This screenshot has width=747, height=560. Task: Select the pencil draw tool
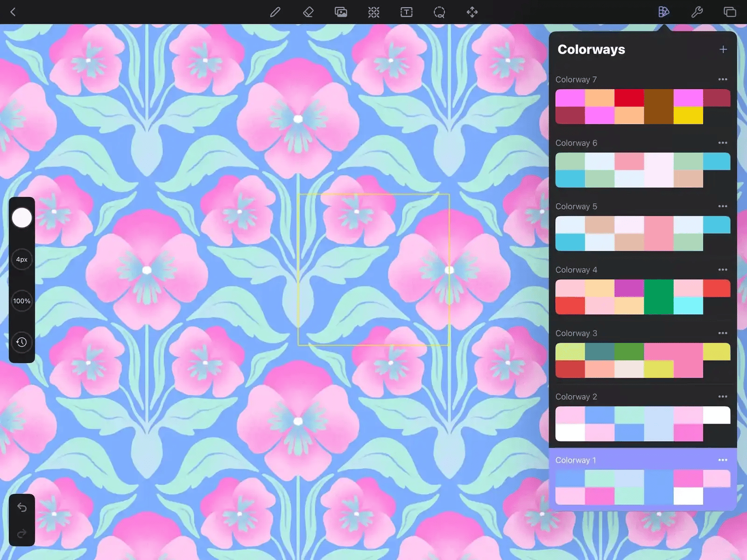275,12
